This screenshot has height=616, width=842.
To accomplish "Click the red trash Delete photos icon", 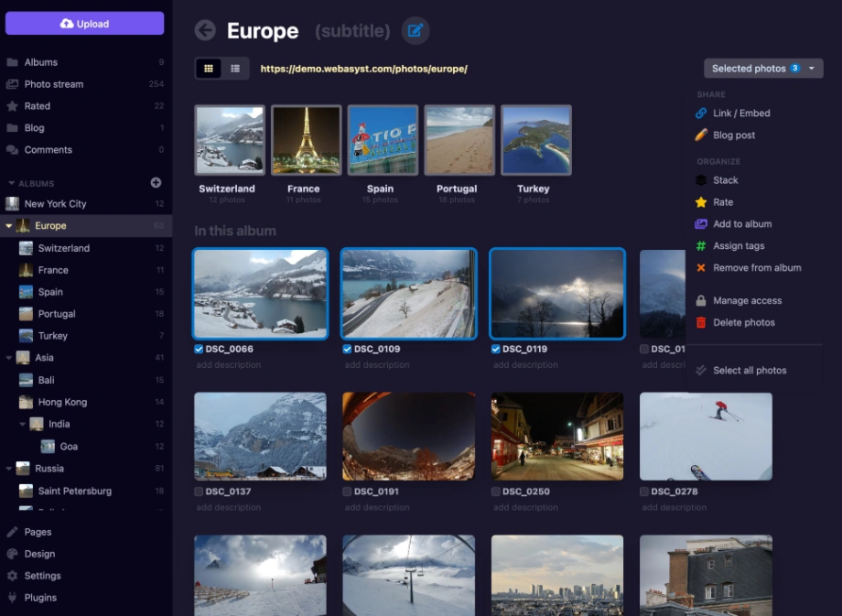I will pyautogui.click(x=701, y=323).
